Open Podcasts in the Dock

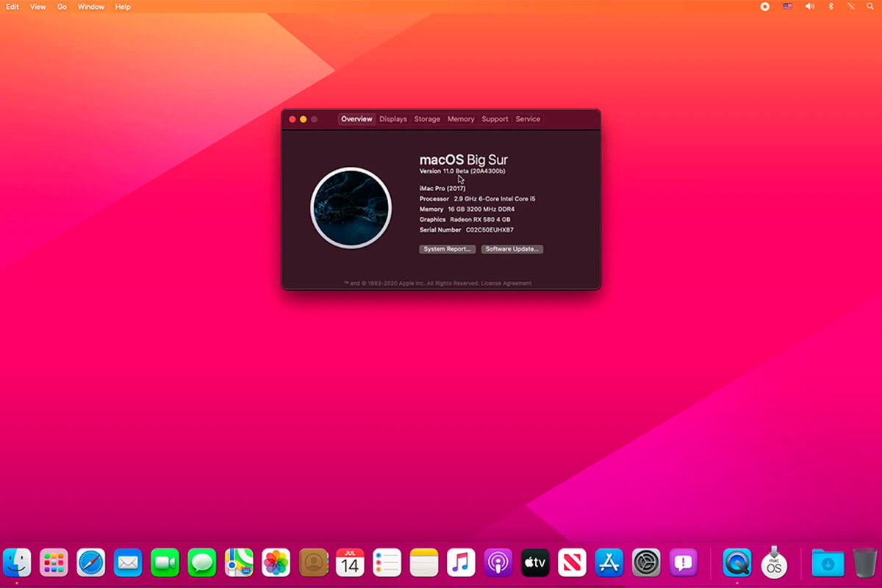[x=498, y=563]
